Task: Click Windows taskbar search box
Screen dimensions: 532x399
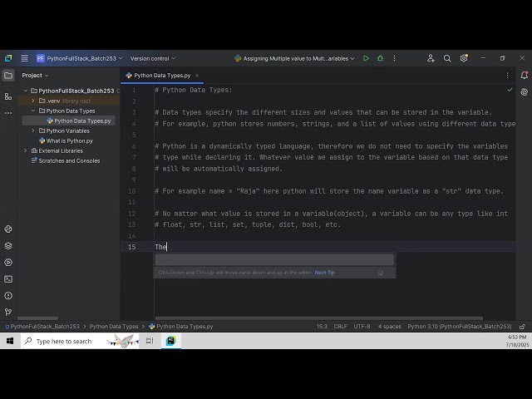Action: [x=80, y=341]
